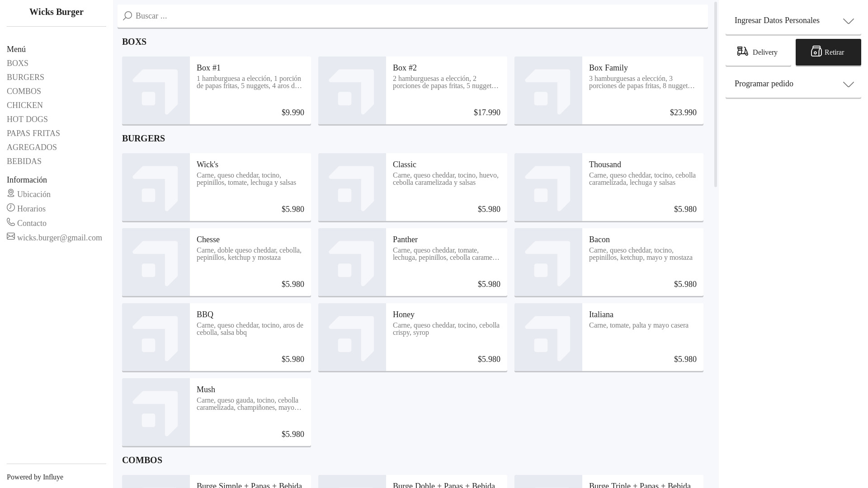Click the Delivery scooter icon
The width and height of the screenshot is (868, 488).
(742, 52)
